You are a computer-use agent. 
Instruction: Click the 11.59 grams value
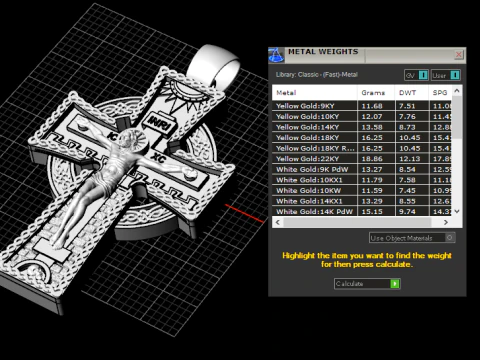[372, 191]
